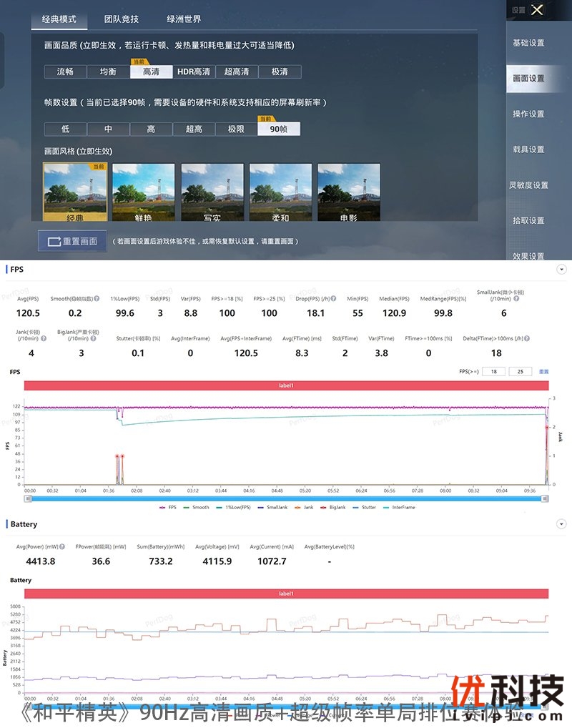
Task: Click the FPS chart timeline range slider
Action: 286,498
